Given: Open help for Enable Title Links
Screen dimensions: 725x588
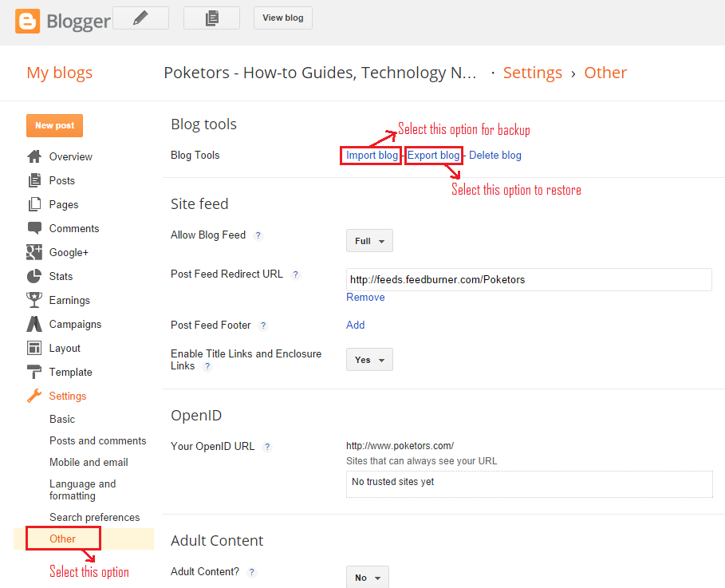Looking at the screenshot, I should 207,366.
